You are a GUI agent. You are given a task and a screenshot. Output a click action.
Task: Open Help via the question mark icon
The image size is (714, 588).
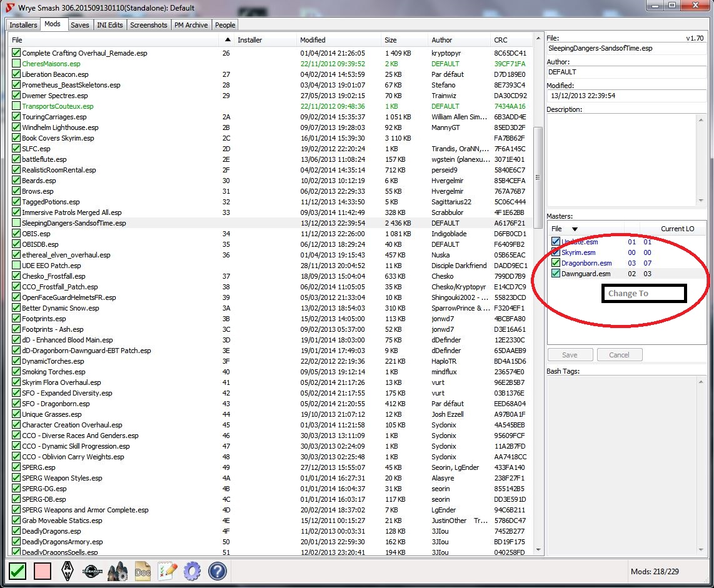pyautogui.click(x=218, y=571)
